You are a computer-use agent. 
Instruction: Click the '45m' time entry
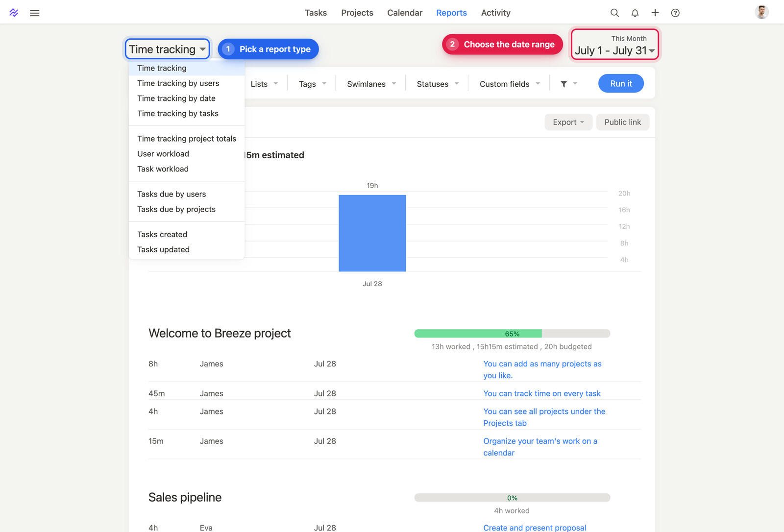click(156, 393)
